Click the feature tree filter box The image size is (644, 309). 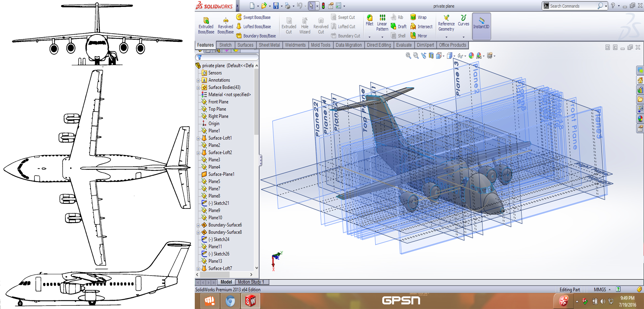coord(227,57)
